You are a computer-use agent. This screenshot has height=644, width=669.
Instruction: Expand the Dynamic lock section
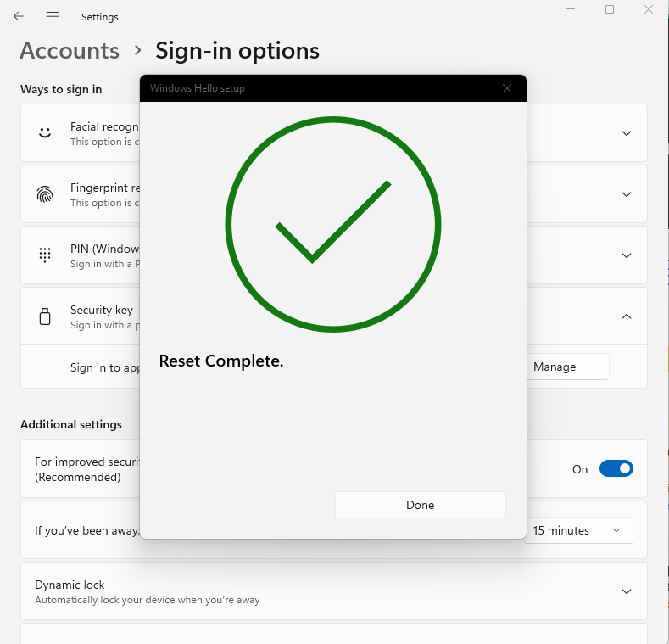(x=627, y=591)
